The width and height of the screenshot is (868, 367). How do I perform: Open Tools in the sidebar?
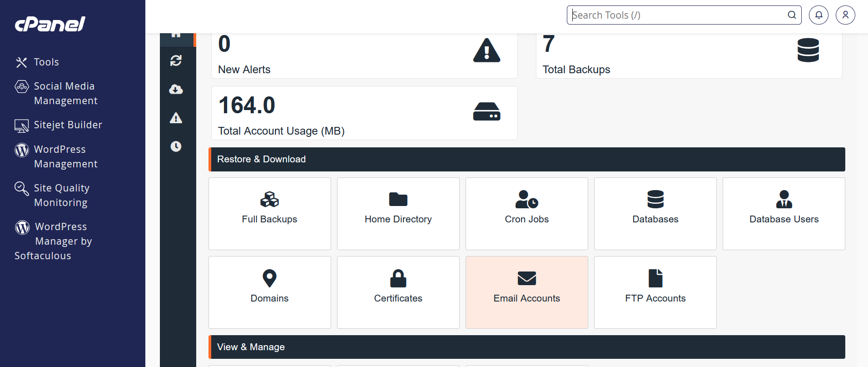coord(46,62)
